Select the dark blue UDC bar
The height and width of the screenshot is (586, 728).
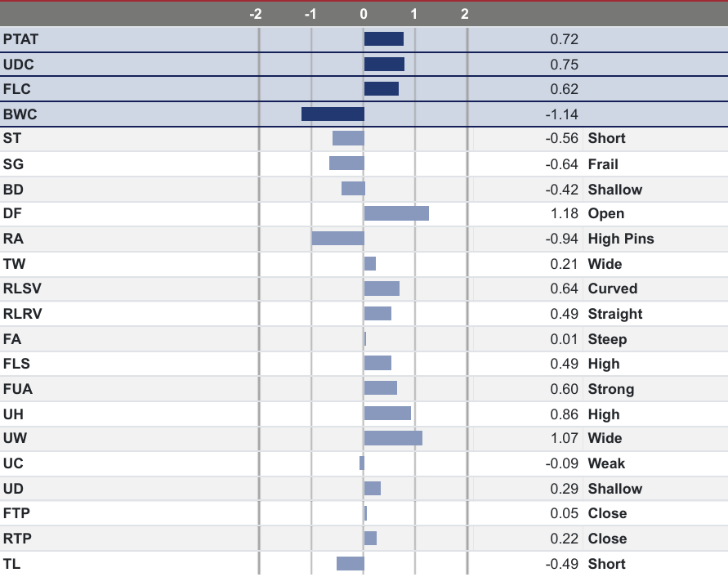tap(384, 65)
